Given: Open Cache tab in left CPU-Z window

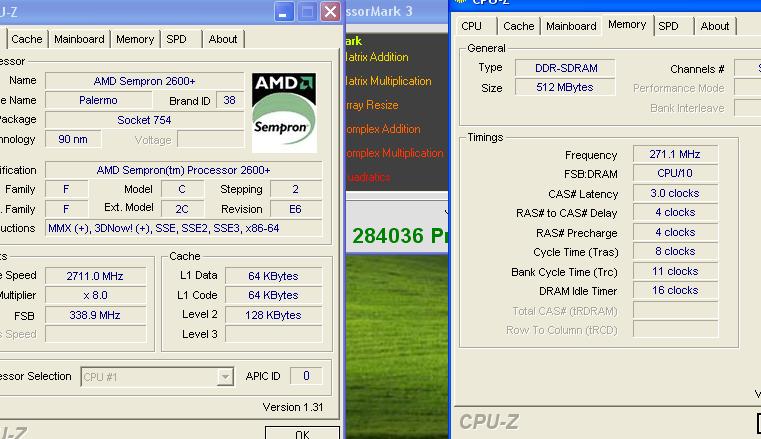Looking at the screenshot, I should click(27, 39).
